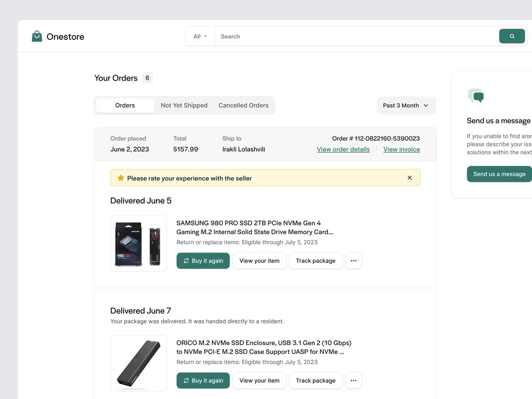Click the Onestore shopping bag logo
The height and width of the screenshot is (399, 532).
tap(37, 36)
